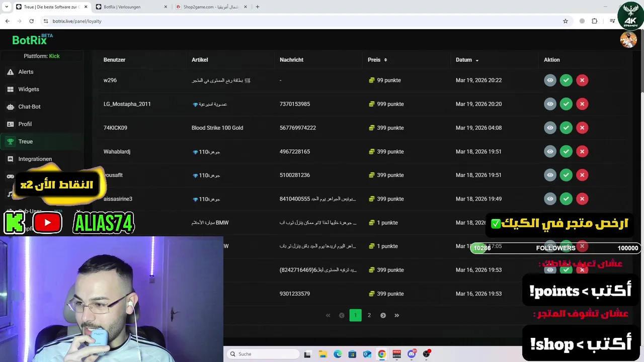Reject w296's redemption with the red X

(x=582, y=80)
